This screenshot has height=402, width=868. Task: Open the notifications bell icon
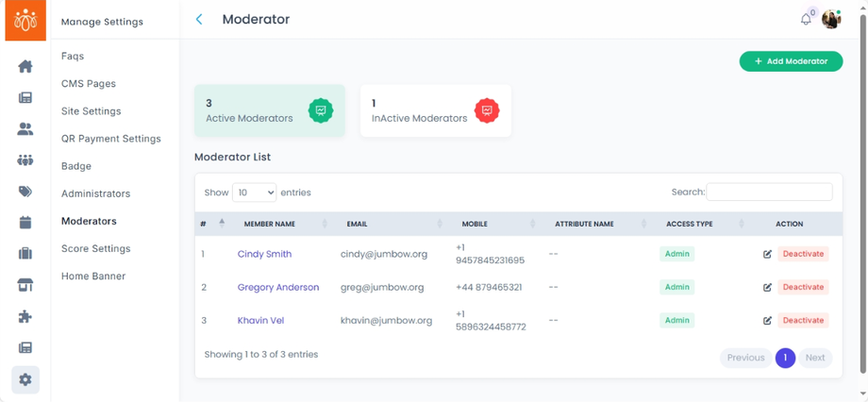(806, 19)
